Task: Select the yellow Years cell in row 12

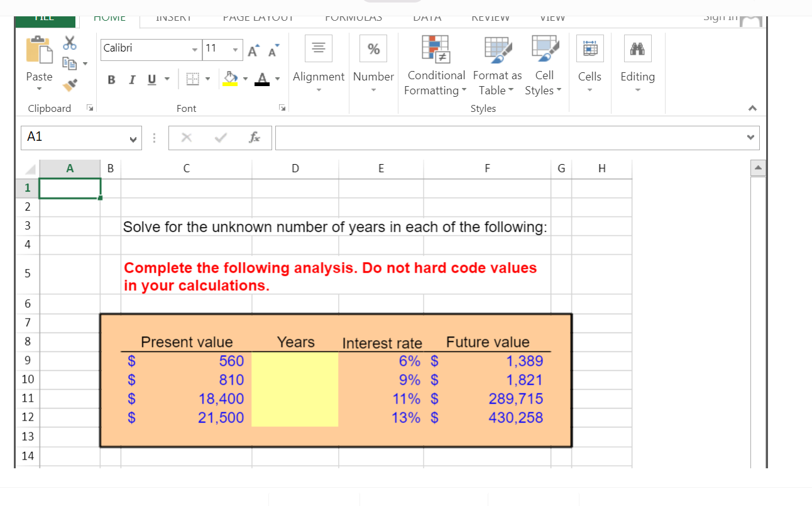Action: [295, 417]
